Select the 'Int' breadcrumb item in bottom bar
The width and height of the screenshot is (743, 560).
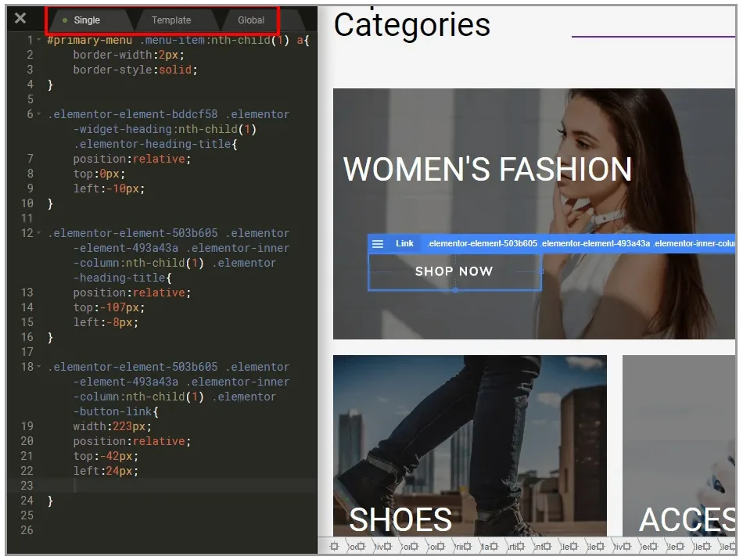pyautogui.click(x=544, y=547)
